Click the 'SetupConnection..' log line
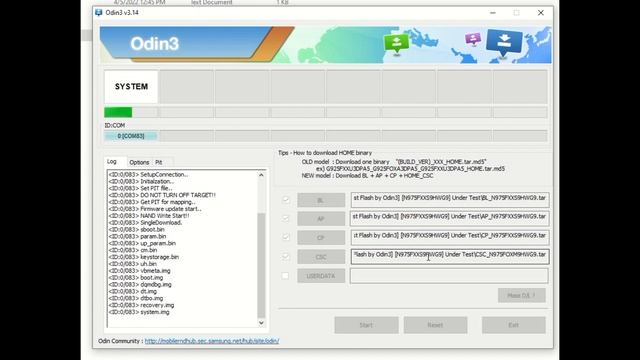The image size is (640, 360). [148, 174]
